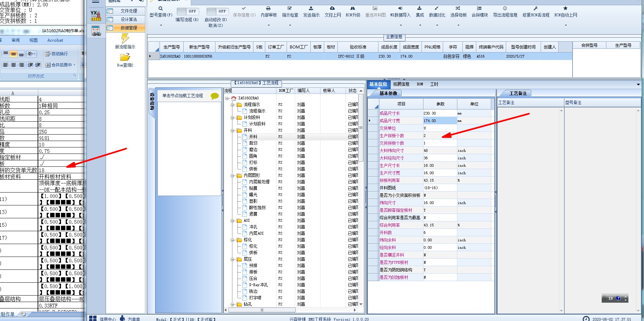Align text left in Excel ribbon
The width and height of the screenshot is (644, 321).
click(5, 65)
